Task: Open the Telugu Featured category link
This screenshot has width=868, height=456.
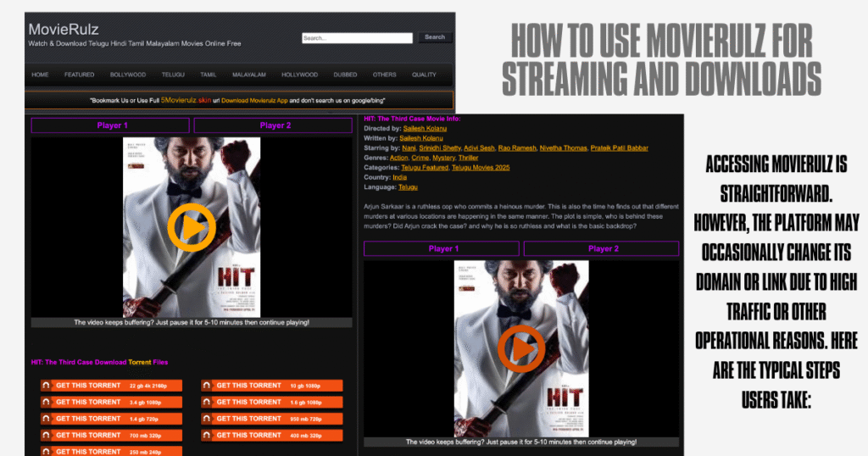Action: coord(425,168)
